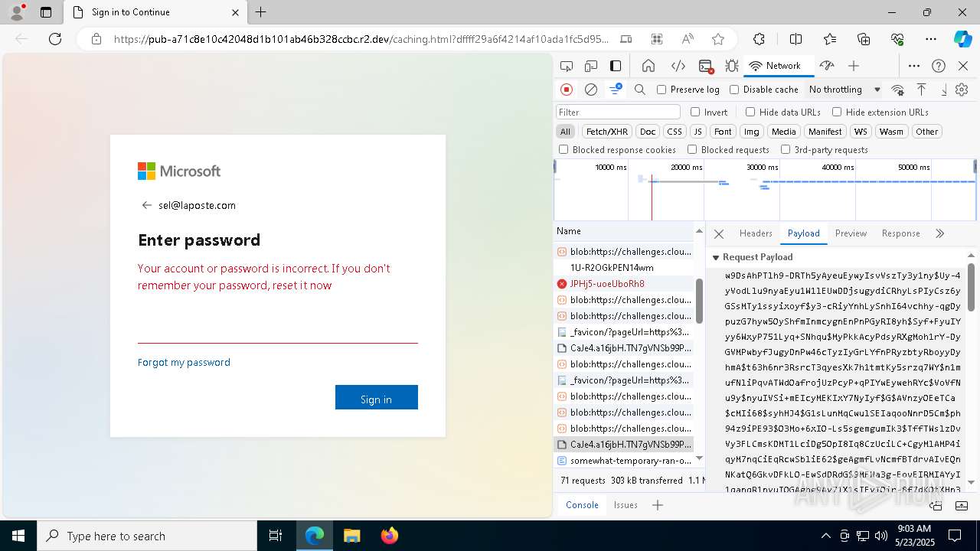Check Hide data URLs checkbox
Image resolution: width=980 pixels, height=551 pixels.
point(750,112)
